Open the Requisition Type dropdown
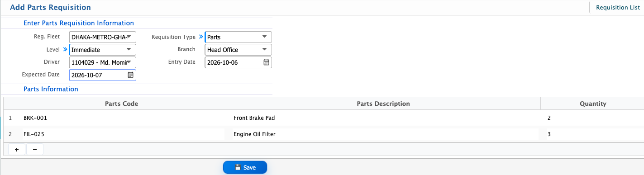This screenshot has height=175, width=644. 239,37
